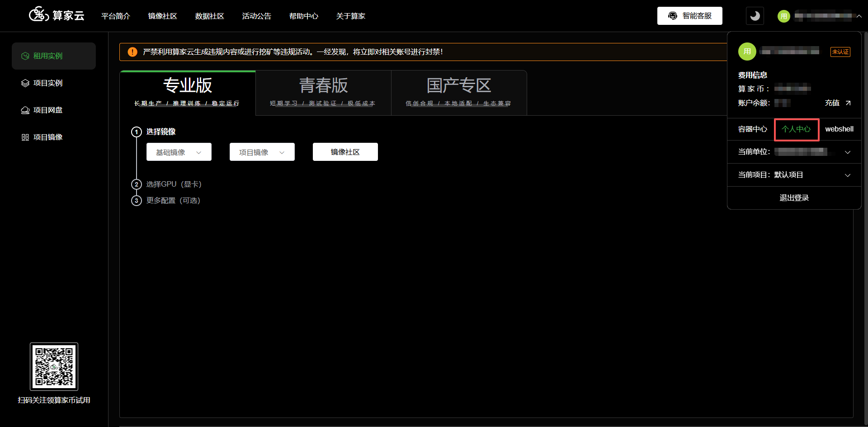Click the 未认证 badge
868x427 pixels.
tap(840, 52)
